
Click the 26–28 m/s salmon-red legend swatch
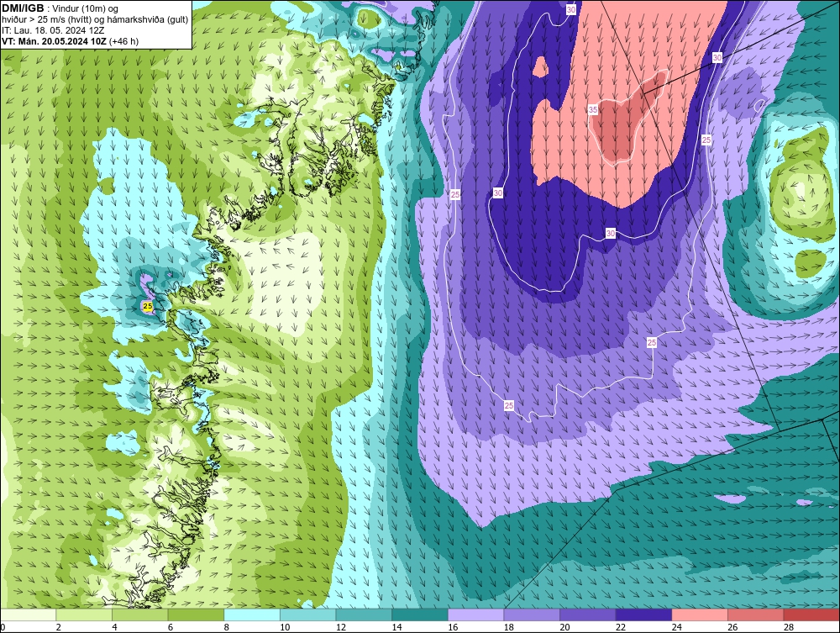pyautogui.click(x=755, y=615)
